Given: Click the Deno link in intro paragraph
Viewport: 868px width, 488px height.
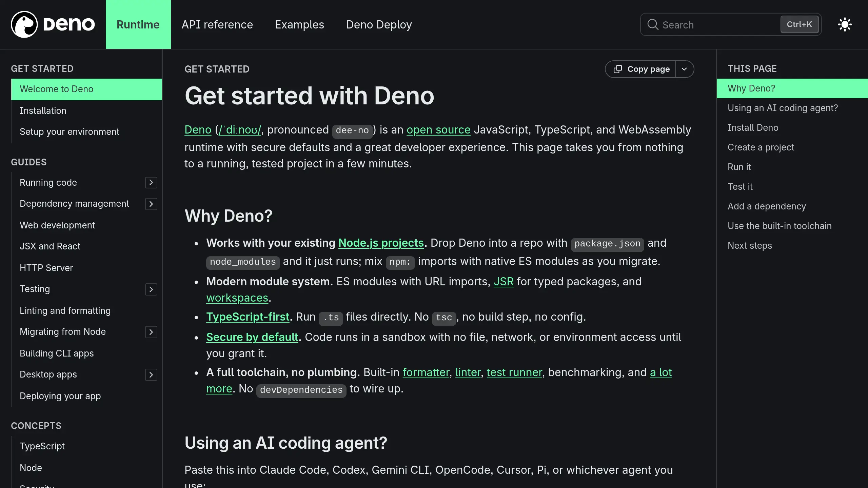Looking at the screenshot, I should pyautogui.click(x=198, y=130).
